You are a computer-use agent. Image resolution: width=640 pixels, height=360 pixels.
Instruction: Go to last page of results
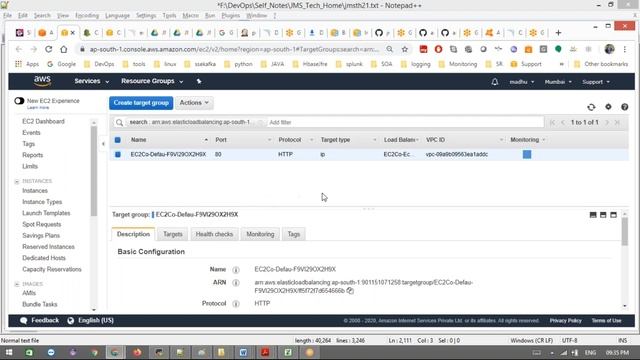pyautogui.click(x=617, y=122)
